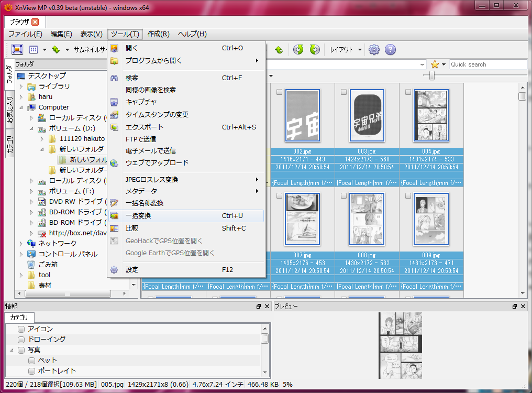Screen dimensions: 532x393
Task: Click the thumbnail grid view icon
Action: click(34, 50)
